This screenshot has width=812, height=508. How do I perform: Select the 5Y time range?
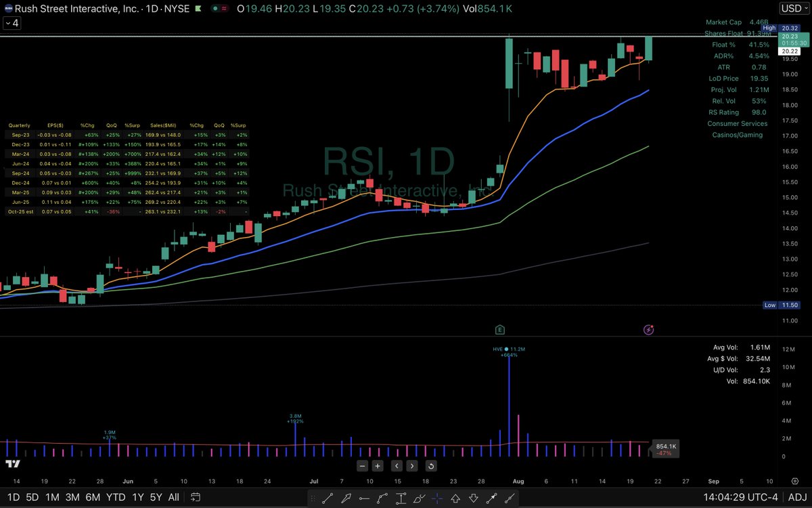coord(157,497)
